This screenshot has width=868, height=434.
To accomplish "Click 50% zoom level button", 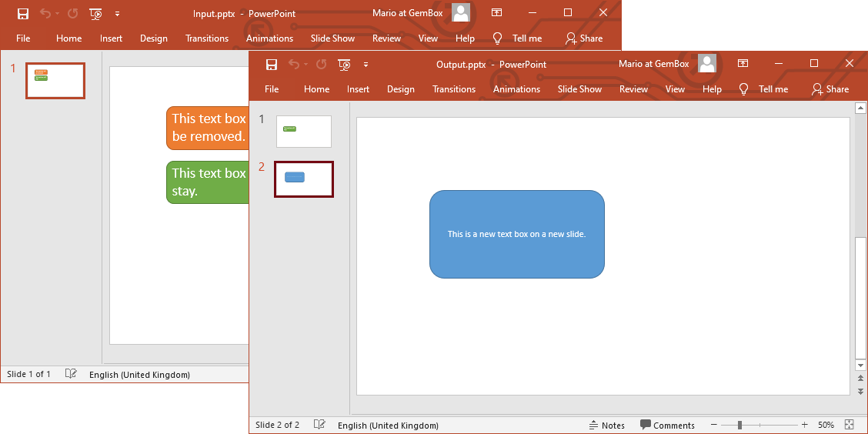I will point(826,425).
